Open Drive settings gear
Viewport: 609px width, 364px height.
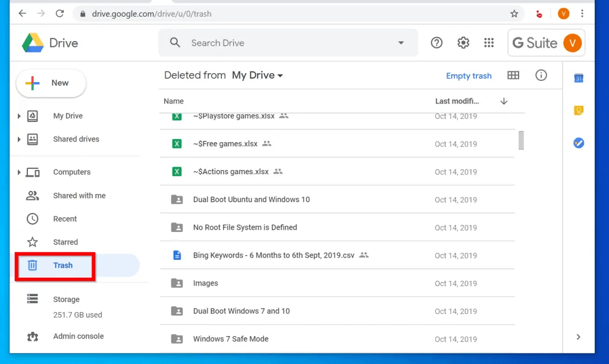click(463, 42)
